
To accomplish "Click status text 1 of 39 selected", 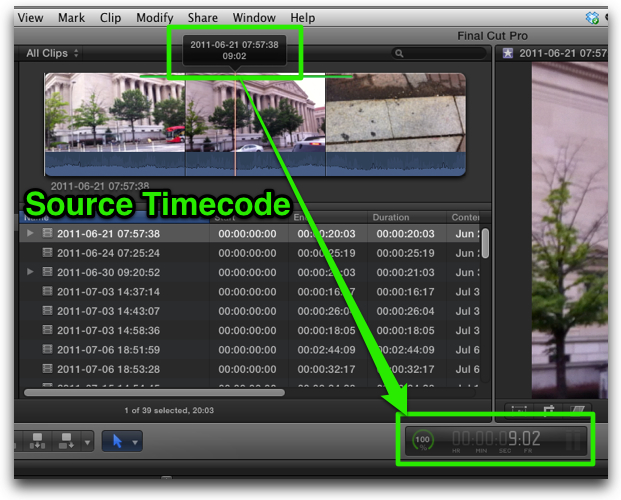I will pyautogui.click(x=169, y=410).
